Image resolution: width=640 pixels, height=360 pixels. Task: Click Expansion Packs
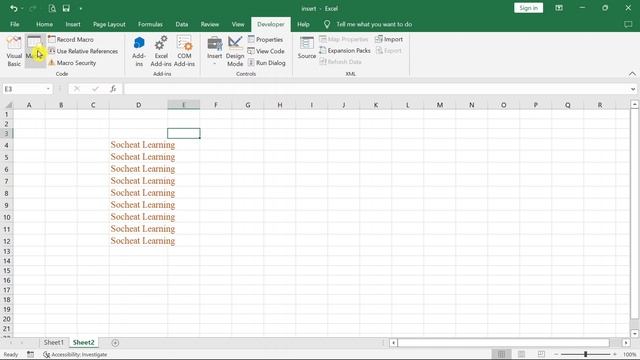tap(345, 51)
